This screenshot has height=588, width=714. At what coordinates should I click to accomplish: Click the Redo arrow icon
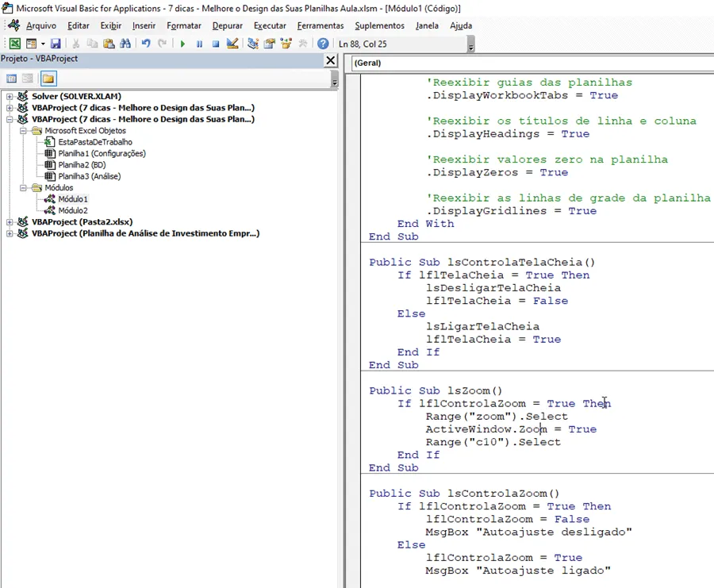click(162, 44)
